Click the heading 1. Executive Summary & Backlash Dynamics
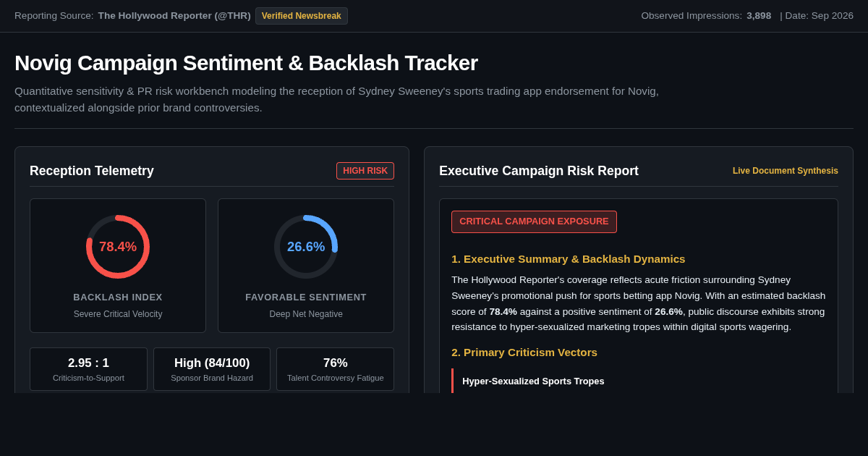The image size is (868, 456). pyautogui.click(x=569, y=259)
